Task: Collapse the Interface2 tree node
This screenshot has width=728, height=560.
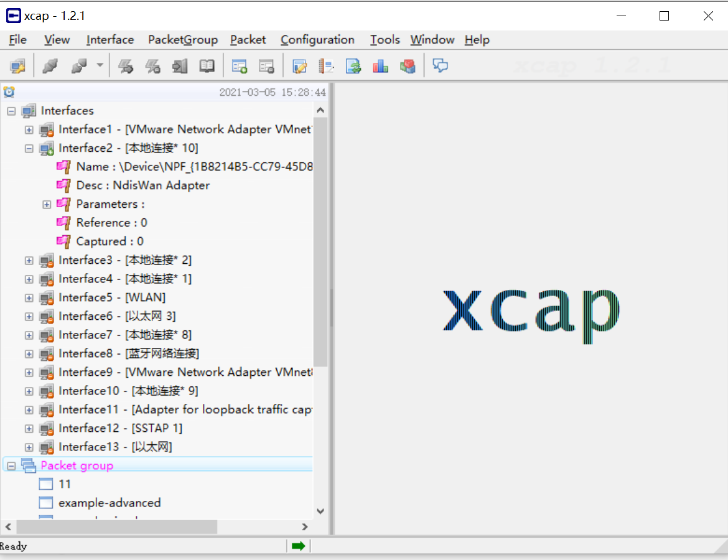Action: [29, 149]
